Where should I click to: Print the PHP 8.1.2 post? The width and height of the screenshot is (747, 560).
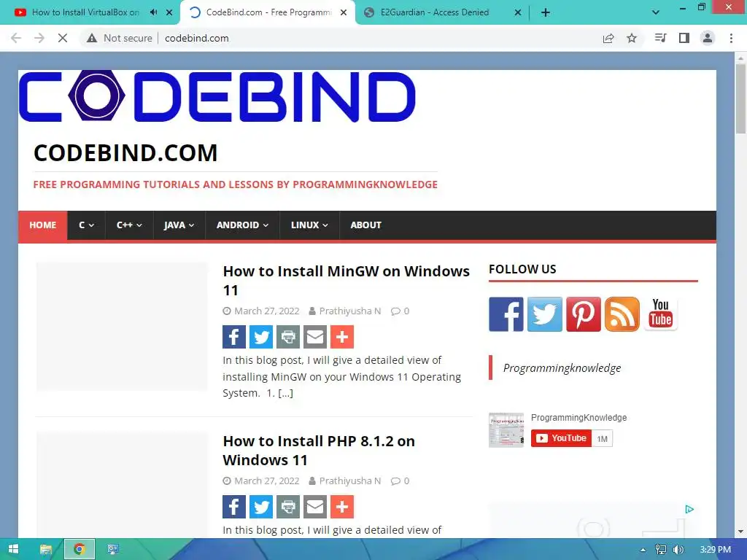(x=288, y=507)
